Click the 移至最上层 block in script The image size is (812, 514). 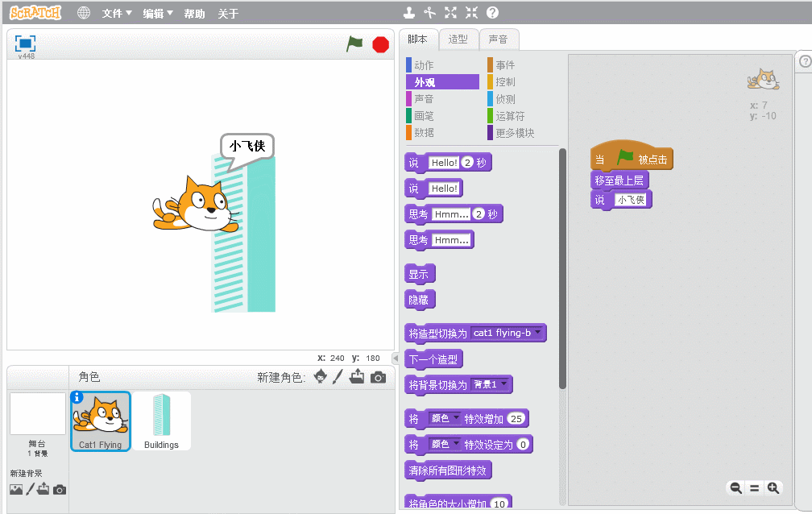click(619, 180)
